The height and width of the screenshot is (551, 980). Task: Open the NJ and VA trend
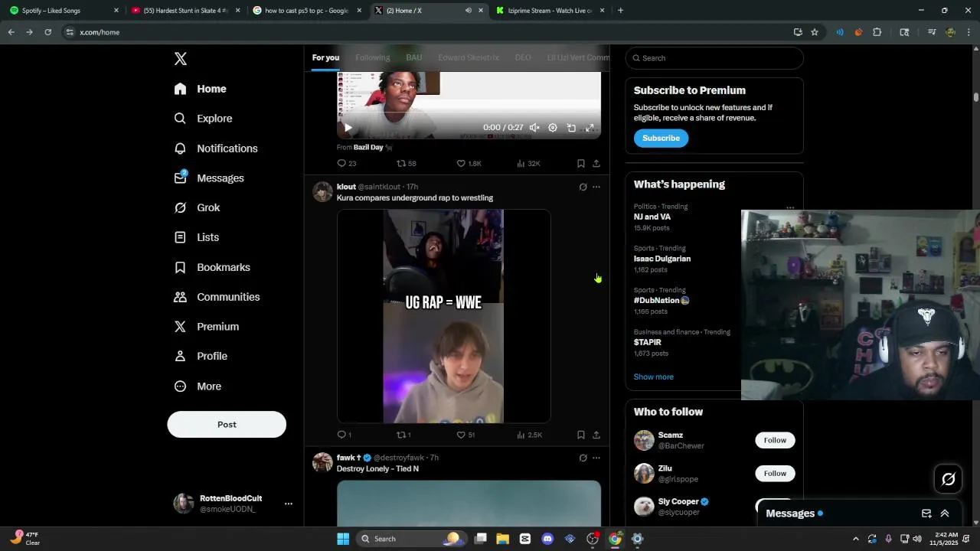652,217
